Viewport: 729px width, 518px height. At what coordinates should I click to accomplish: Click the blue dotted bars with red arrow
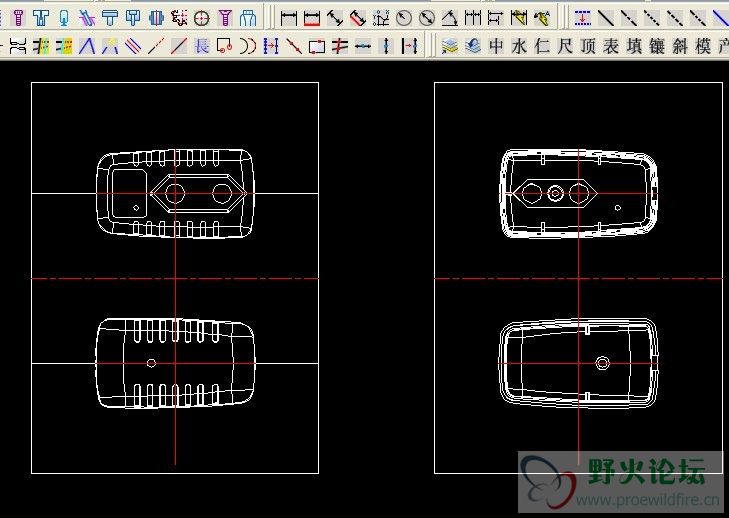click(x=271, y=46)
